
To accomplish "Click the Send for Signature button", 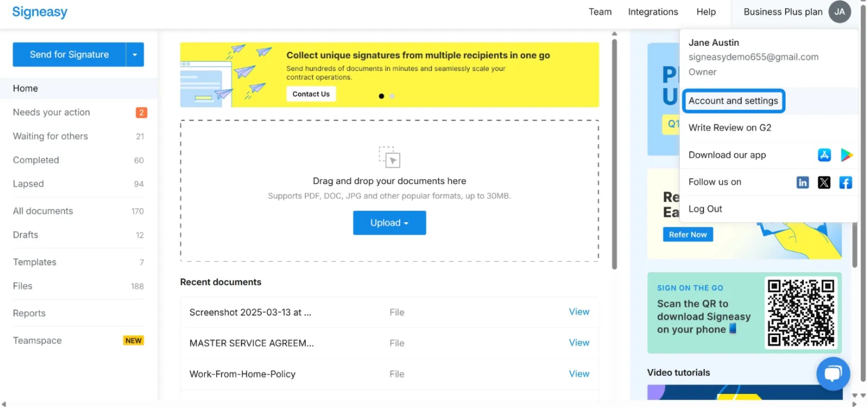I will 69,55.
